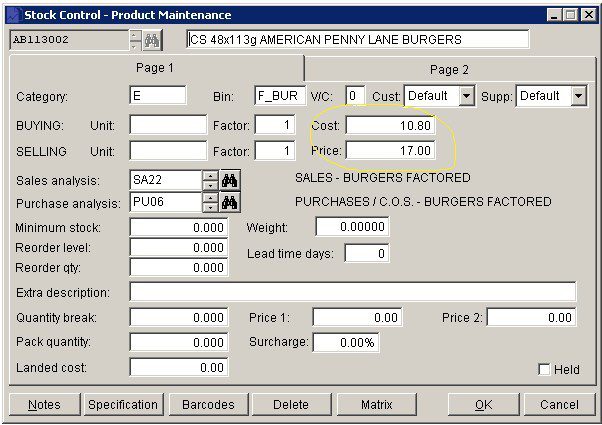
Task: Click the Minimum stock field
Action: 179,227
